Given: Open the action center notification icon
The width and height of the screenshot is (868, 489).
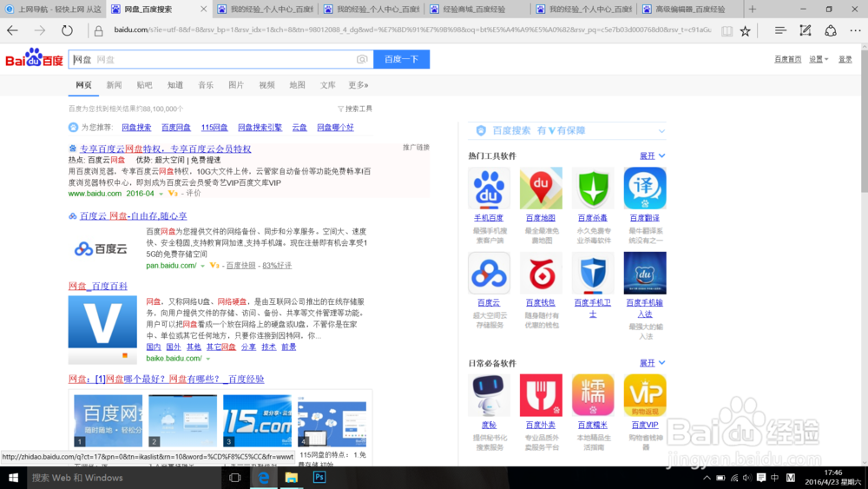Looking at the screenshot, I should [x=761, y=478].
